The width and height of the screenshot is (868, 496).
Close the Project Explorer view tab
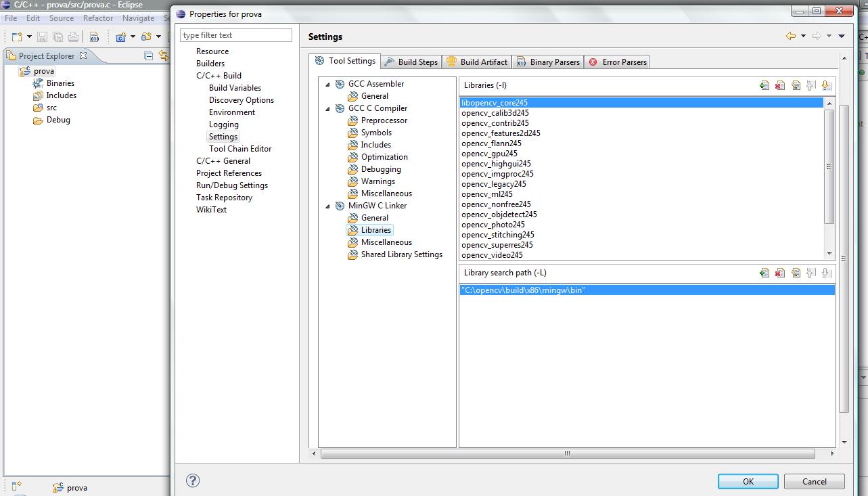[x=83, y=55]
